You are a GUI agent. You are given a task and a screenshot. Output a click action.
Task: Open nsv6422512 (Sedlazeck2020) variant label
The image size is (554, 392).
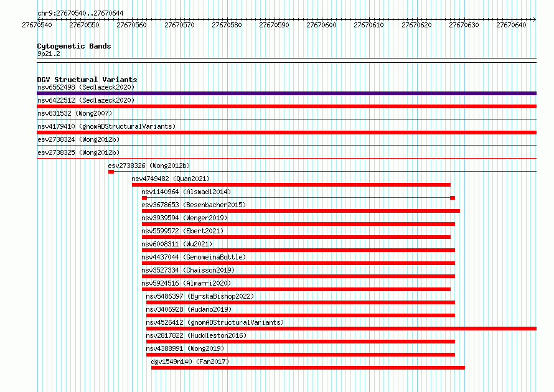pyautogui.click(x=86, y=100)
